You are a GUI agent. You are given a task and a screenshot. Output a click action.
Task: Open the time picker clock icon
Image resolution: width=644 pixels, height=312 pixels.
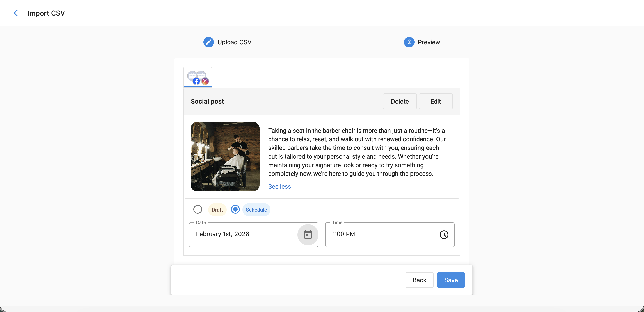coord(444,234)
